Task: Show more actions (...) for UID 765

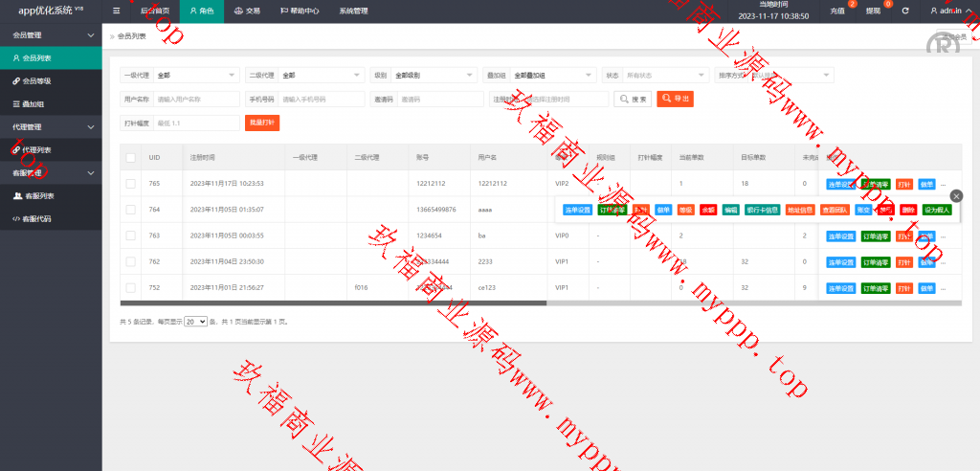Action: pyautogui.click(x=943, y=183)
